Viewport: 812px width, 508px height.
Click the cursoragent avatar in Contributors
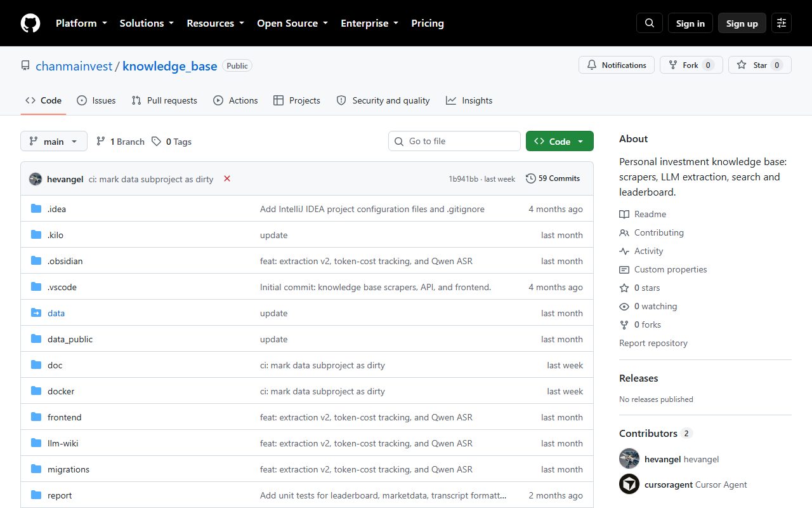629,485
